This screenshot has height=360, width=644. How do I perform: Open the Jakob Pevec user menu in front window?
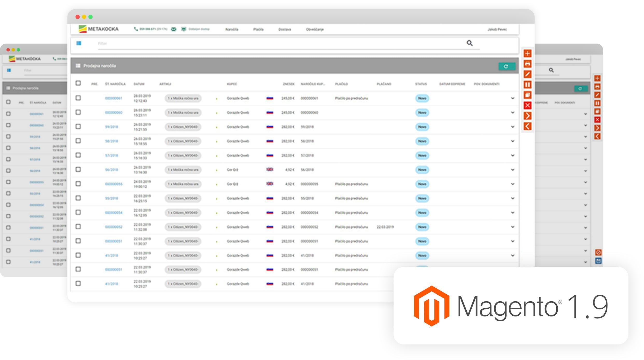497,29
